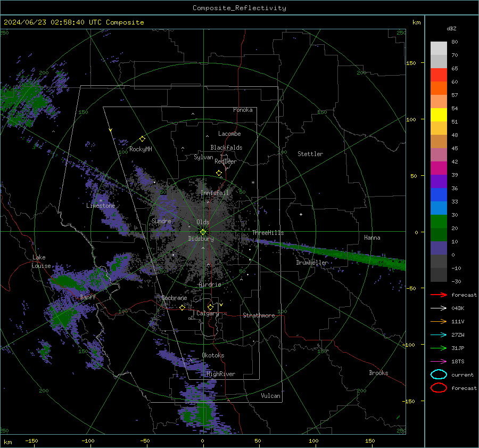Click the Vulcan city label

270,396
